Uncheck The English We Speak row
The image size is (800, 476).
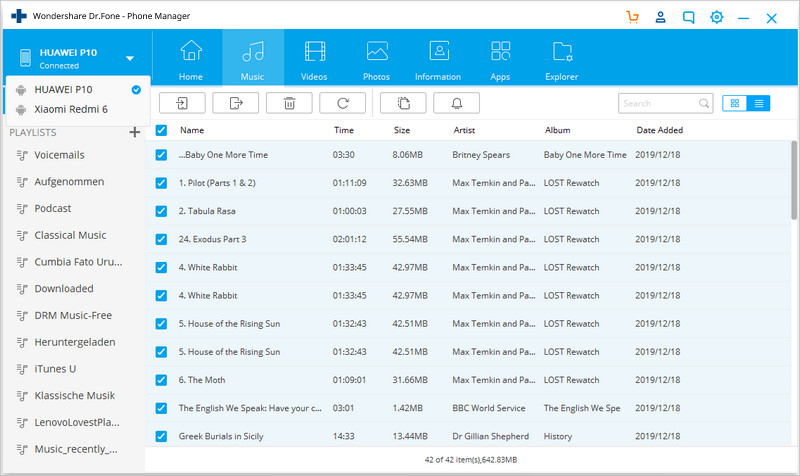pos(161,408)
